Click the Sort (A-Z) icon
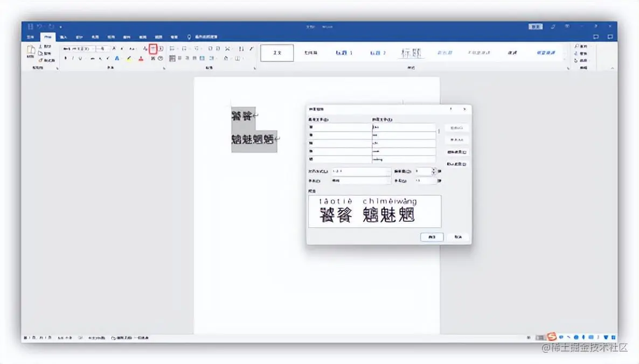The image size is (639, 364). (241, 48)
